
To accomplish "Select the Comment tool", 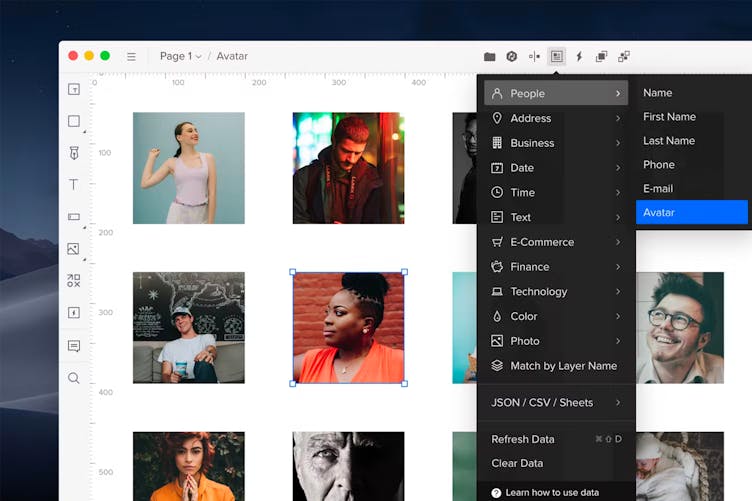I will [74, 346].
